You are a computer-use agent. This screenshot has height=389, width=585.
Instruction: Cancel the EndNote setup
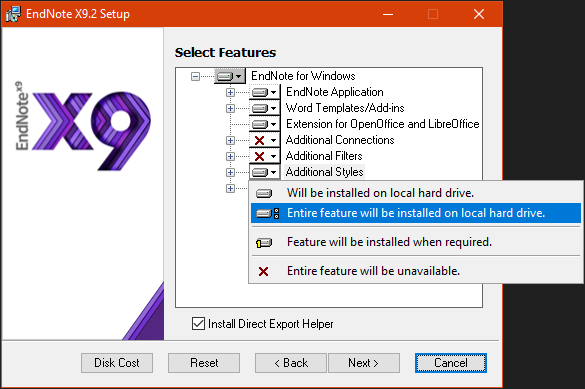451,363
